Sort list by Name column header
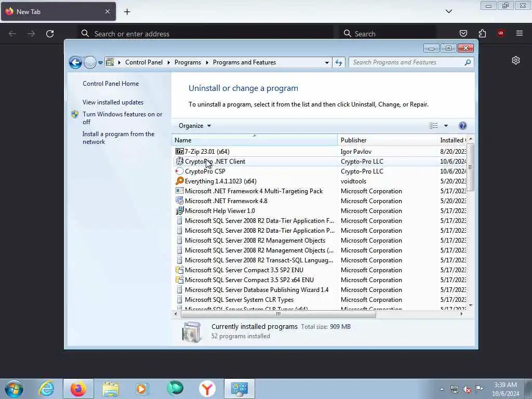The image size is (532, 399). tap(255, 140)
